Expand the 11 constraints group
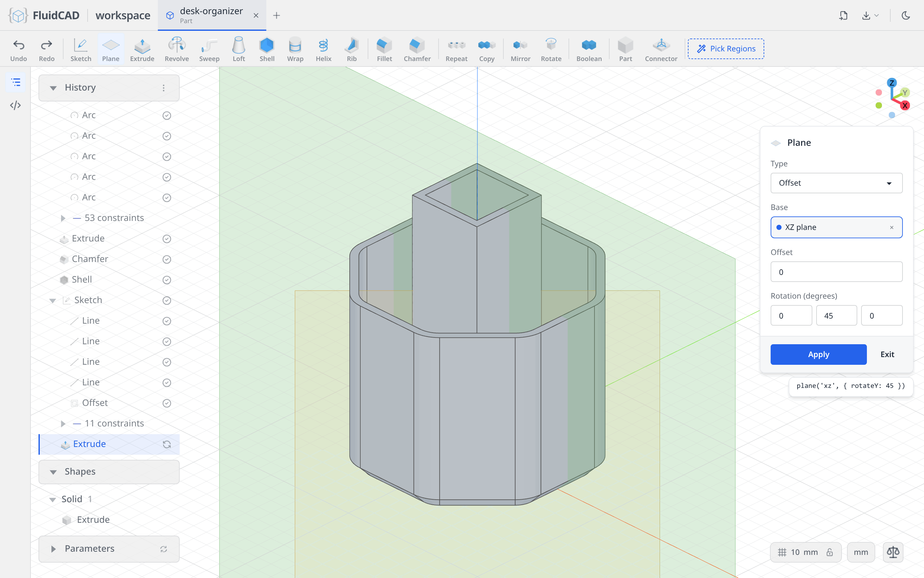 tap(63, 424)
